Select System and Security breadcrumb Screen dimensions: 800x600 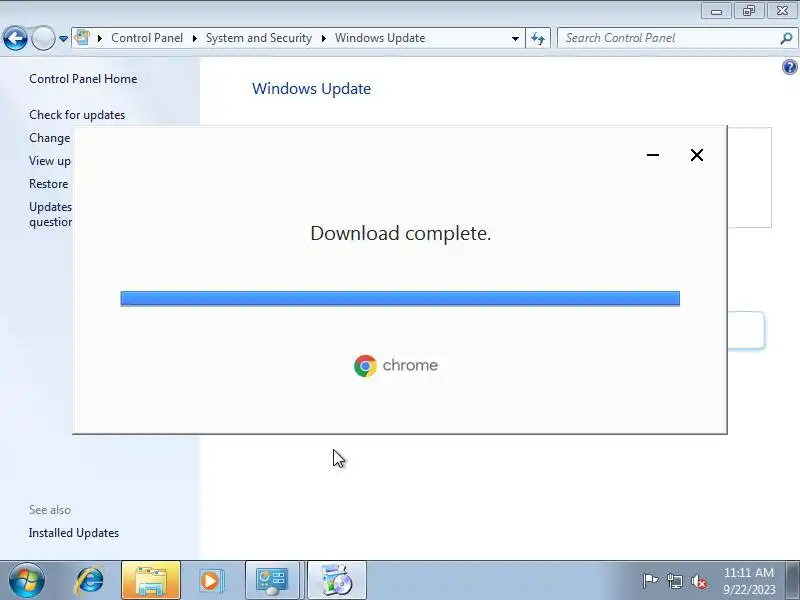(259, 38)
